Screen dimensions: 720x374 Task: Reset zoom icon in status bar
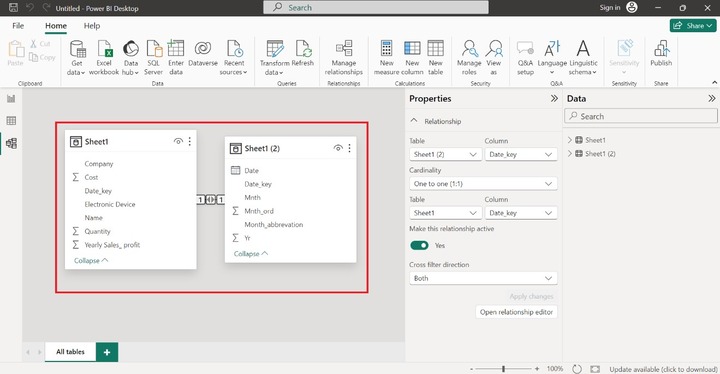point(577,369)
